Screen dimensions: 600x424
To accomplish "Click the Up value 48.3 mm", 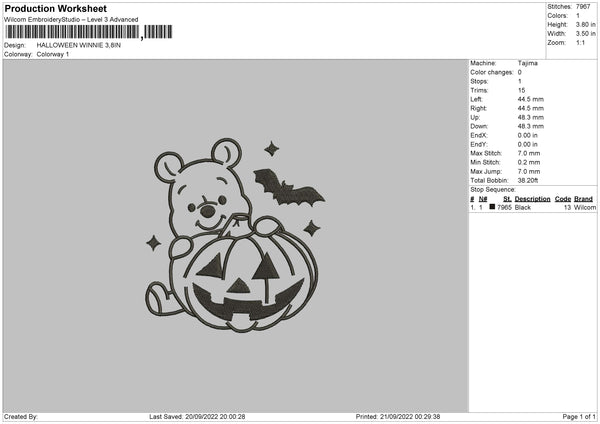I will tap(531, 117).
